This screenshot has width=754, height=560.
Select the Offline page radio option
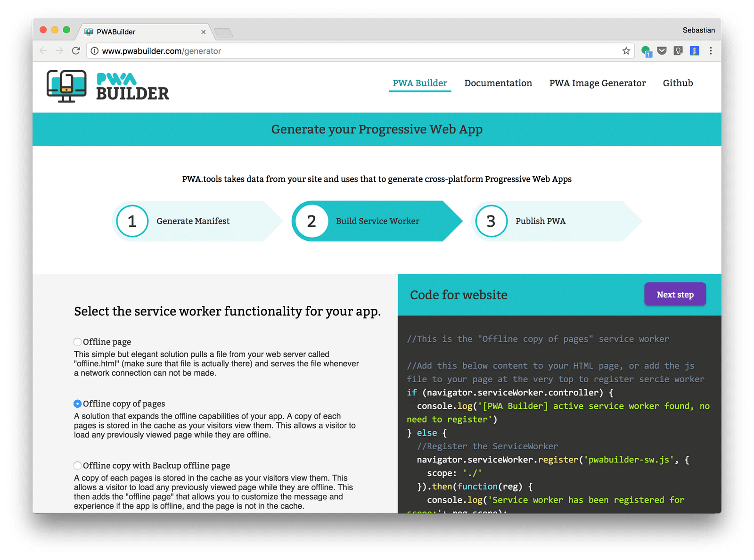pos(77,342)
